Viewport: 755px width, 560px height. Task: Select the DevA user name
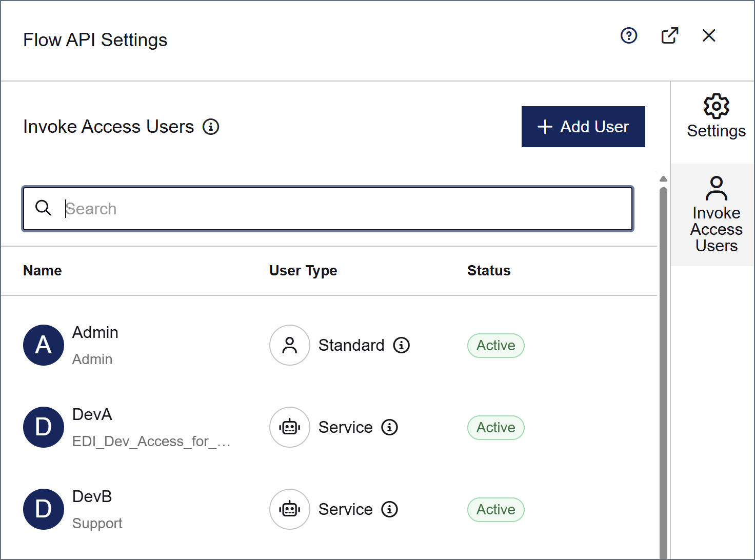pos(92,414)
